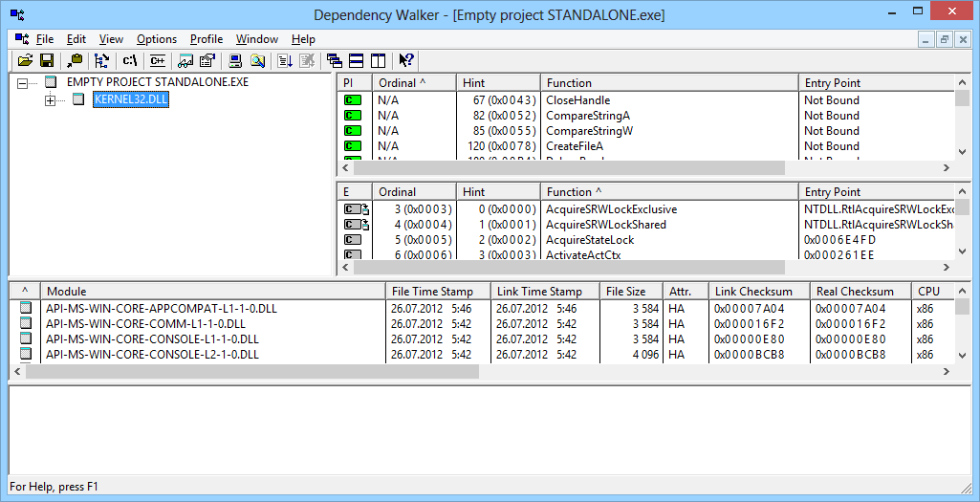Open the Edit menu

[x=76, y=39]
